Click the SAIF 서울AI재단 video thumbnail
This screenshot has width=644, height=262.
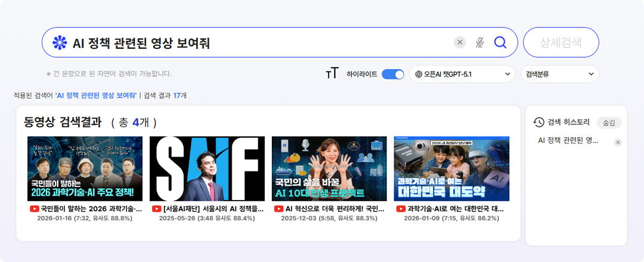pos(207,169)
